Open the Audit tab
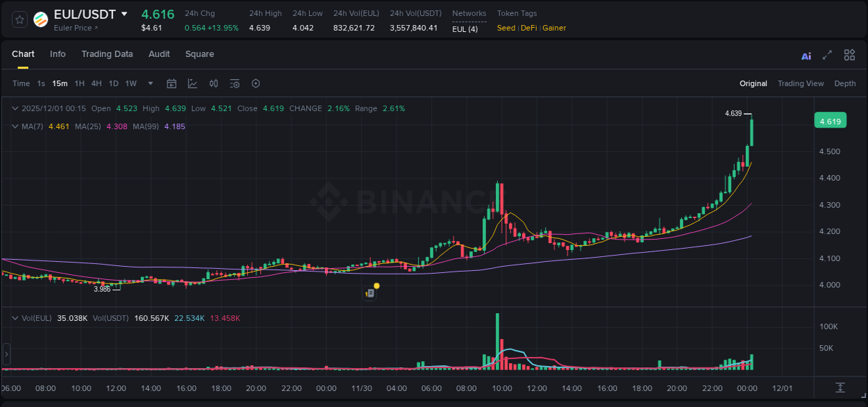 click(159, 54)
